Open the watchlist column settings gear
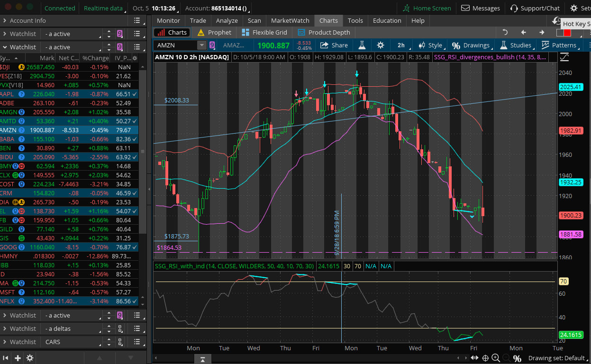Screen dimensions: 591x364 tap(135, 58)
